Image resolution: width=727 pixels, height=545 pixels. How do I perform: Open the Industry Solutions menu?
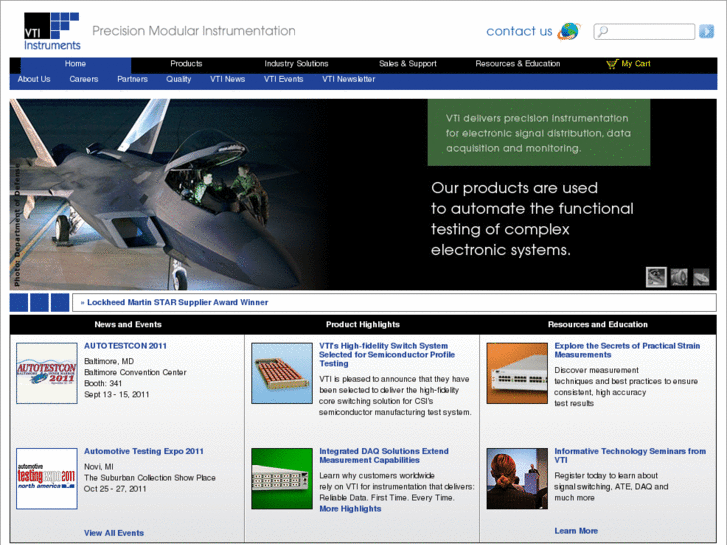[x=296, y=64]
